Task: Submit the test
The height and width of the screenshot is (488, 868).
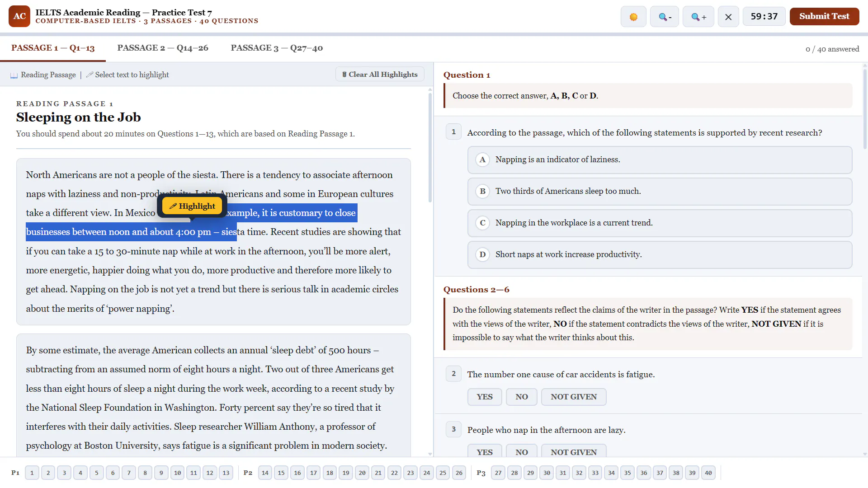Action: click(824, 16)
